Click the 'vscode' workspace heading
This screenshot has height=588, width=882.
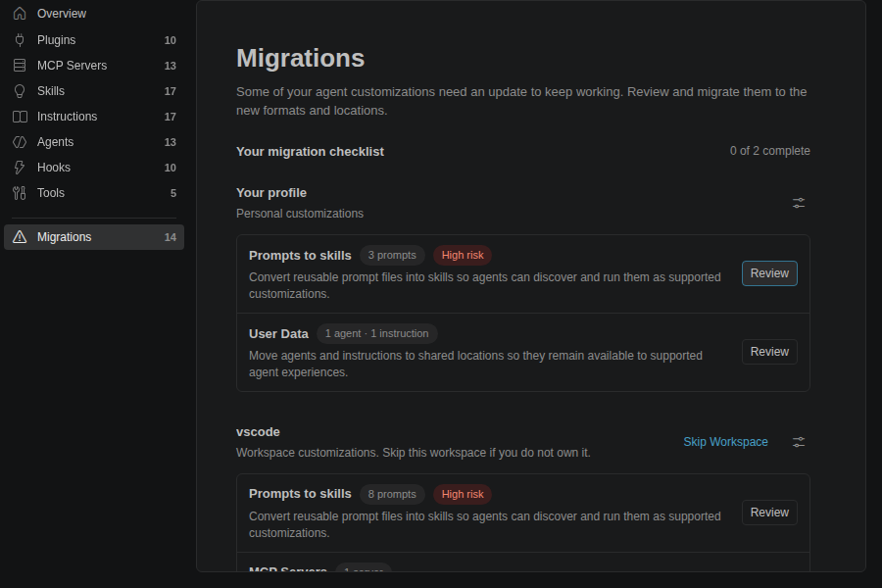[x=258, y=431]
